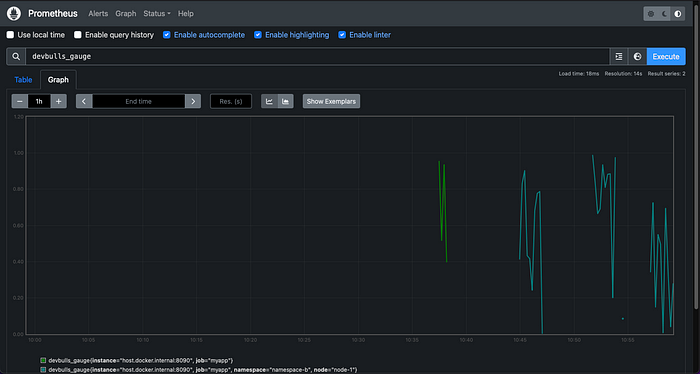Click the 1h range field
The image size is (700, 374).
tap(39, 101)
